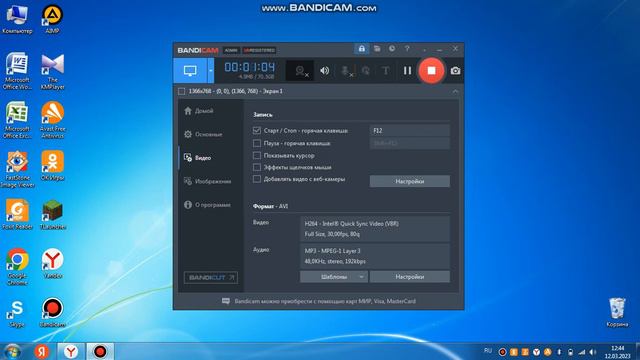Screen dimensions: 640x360
Task: Select the Видео section
Action: [x=198, y=158]
